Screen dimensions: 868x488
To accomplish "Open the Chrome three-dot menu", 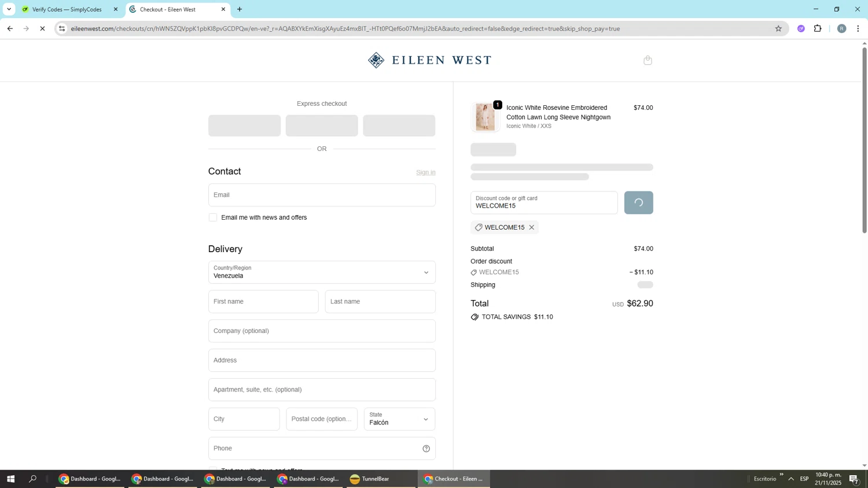I will point(858,28).
